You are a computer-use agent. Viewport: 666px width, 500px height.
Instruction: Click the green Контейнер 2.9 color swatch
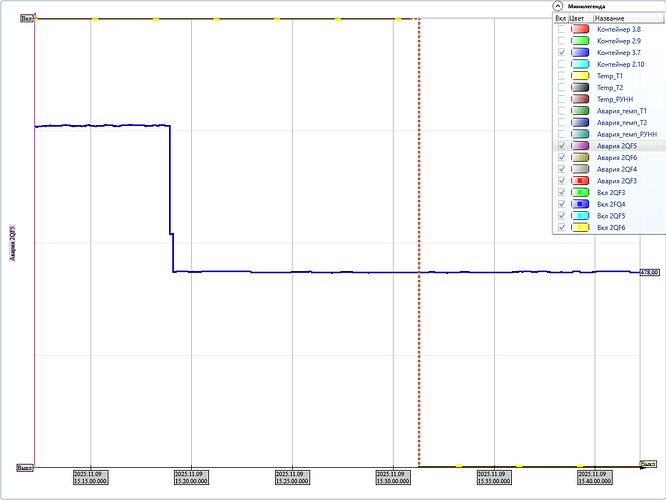click(x=580, y=42)
